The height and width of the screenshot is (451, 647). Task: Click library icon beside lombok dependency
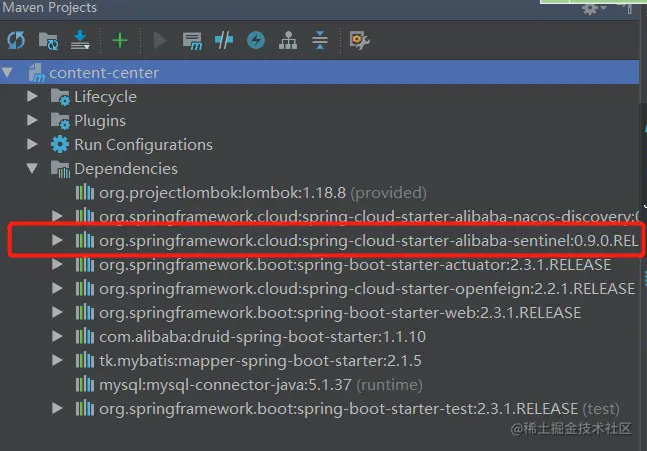click(x=85, y=192)
